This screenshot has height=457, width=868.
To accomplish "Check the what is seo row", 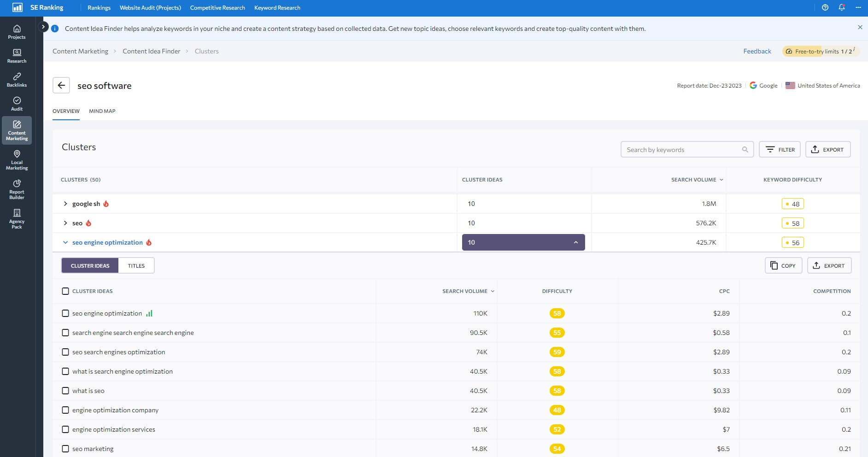I will coord(65,391).
